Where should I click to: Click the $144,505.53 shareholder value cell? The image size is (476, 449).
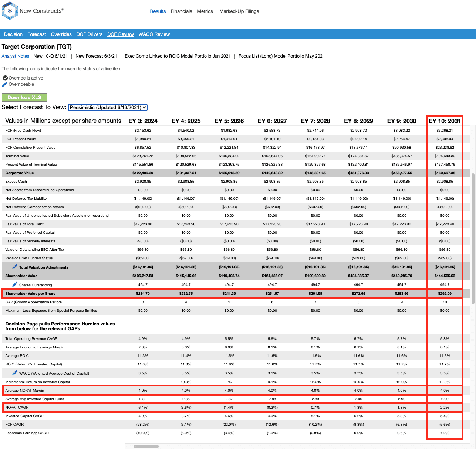pyautogui.click(x=445, y=276)
